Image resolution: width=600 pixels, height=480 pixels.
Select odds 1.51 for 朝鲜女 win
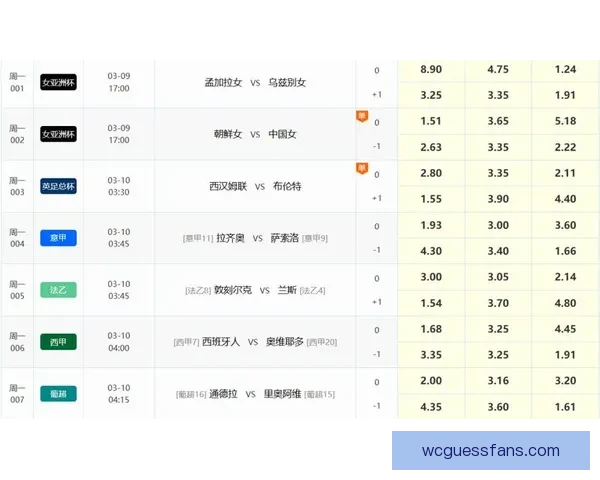431,121
